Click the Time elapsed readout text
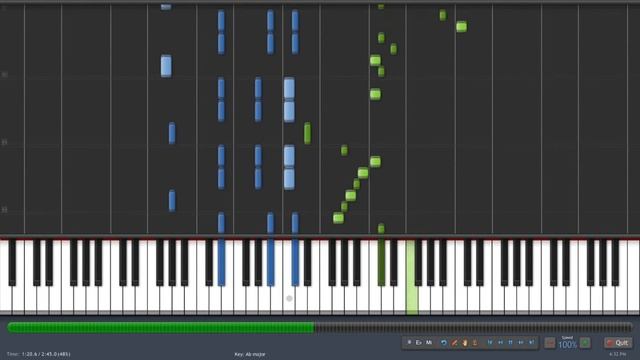The width and height of the screenshot is (640, 360). (39, 354)
